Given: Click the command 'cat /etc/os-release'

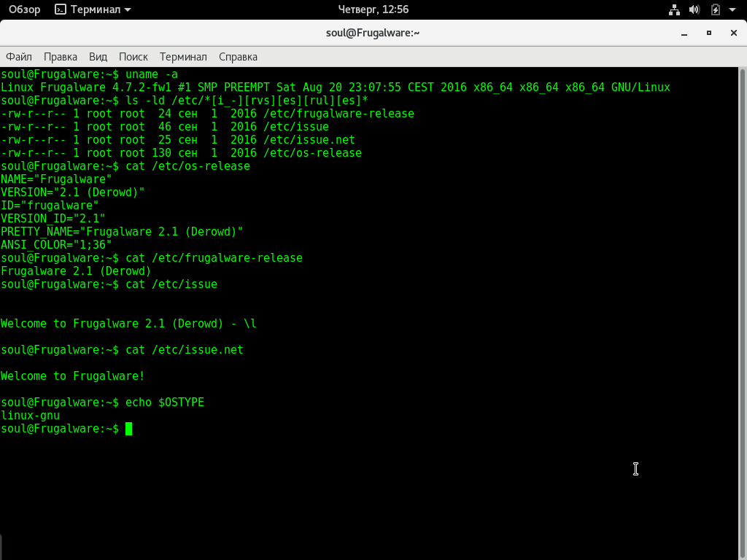Looking at the screenshot, I should (187, 166).
